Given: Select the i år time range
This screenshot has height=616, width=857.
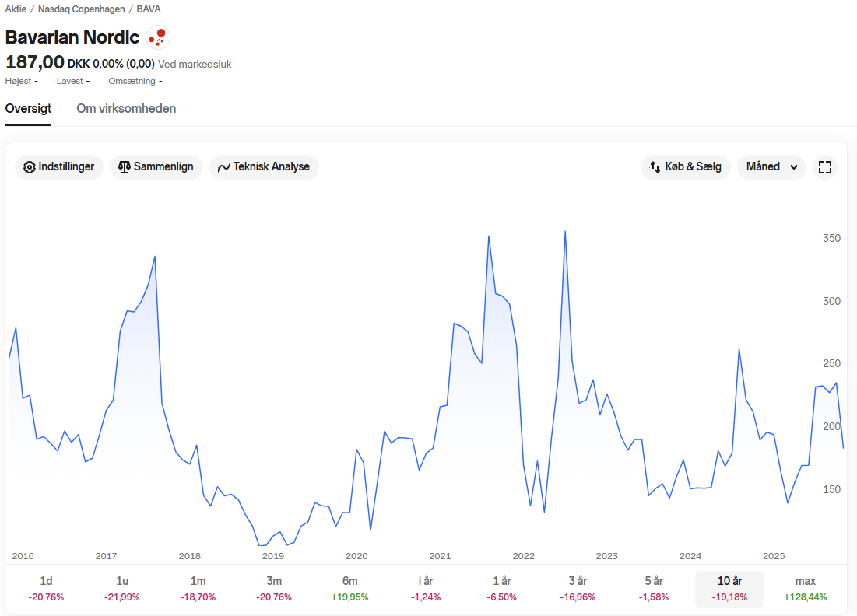Looking at the screenshot, I should [x=426, y=589].
